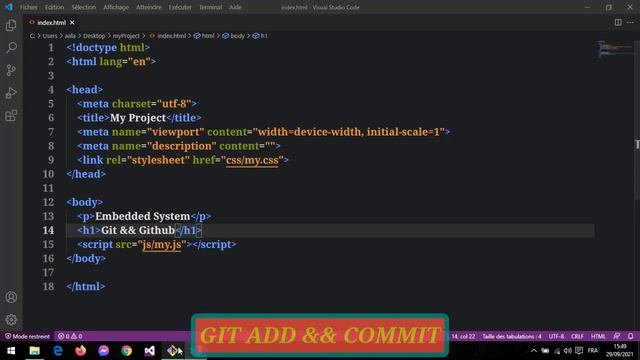Open File Explorer from the taskbar
Viewport: 640px width, 360px height.
coord(35,351)
